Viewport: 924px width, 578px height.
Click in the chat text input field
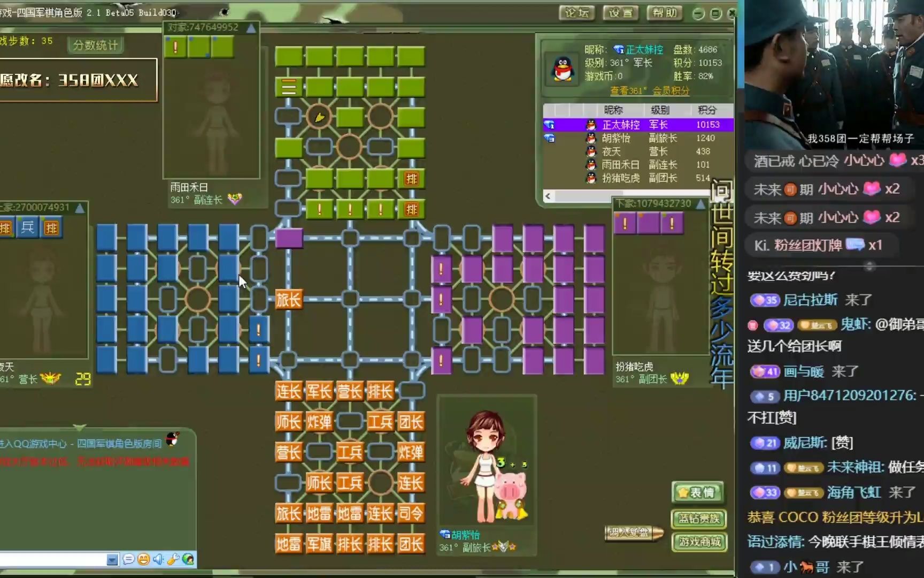click(x=53, y=560)
